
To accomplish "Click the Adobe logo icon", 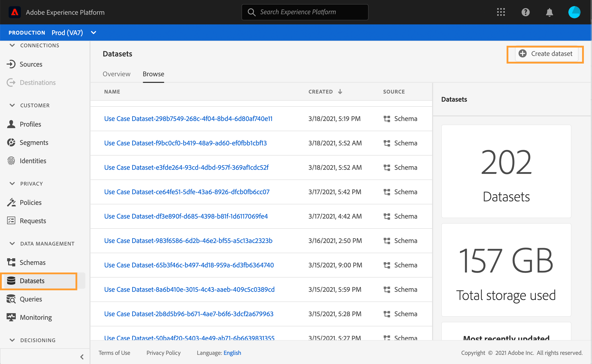I will [15, 12].
